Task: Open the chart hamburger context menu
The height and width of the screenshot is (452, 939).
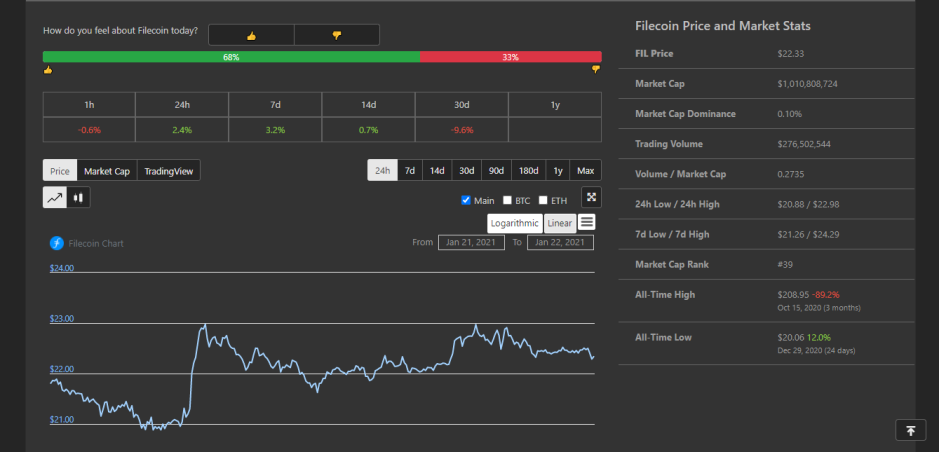Action: 587,222
